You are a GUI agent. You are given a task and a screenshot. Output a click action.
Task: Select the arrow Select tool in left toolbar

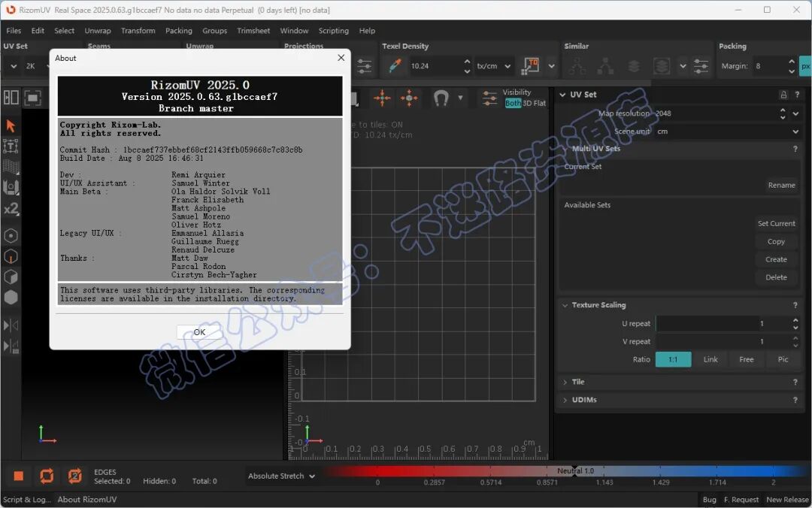[x=11, y=125]
